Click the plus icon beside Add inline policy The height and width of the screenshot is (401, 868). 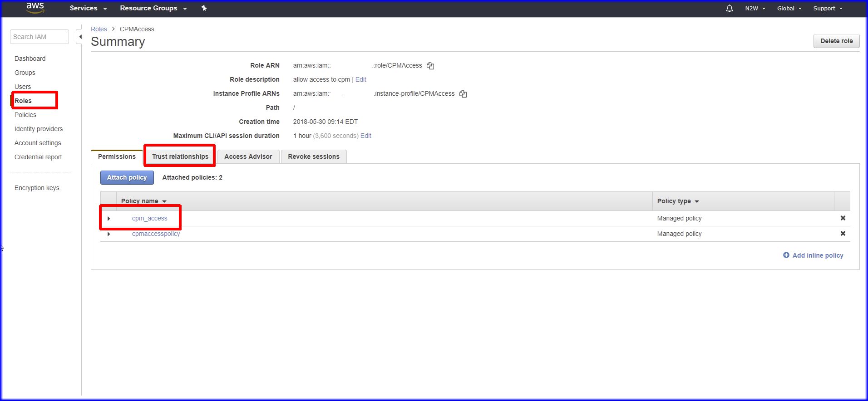(x=786, y=255)
